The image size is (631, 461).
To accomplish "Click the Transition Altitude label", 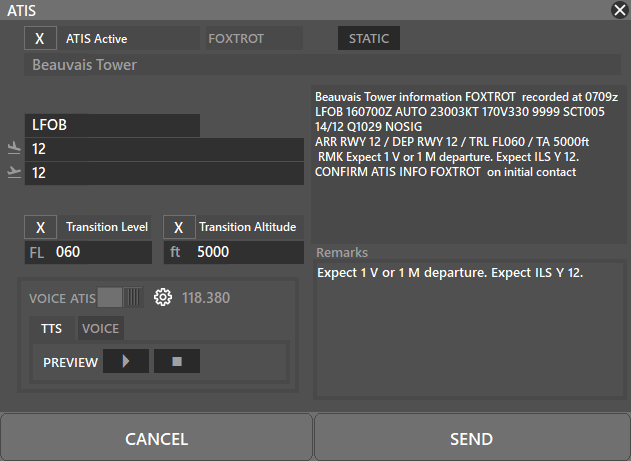I will coord(248,227).
